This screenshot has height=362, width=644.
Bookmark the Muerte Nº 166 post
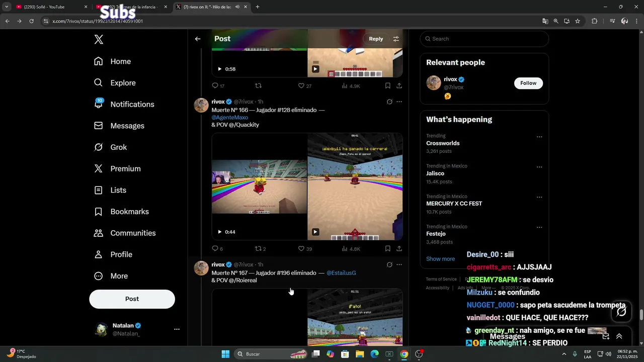click(388, 249)
